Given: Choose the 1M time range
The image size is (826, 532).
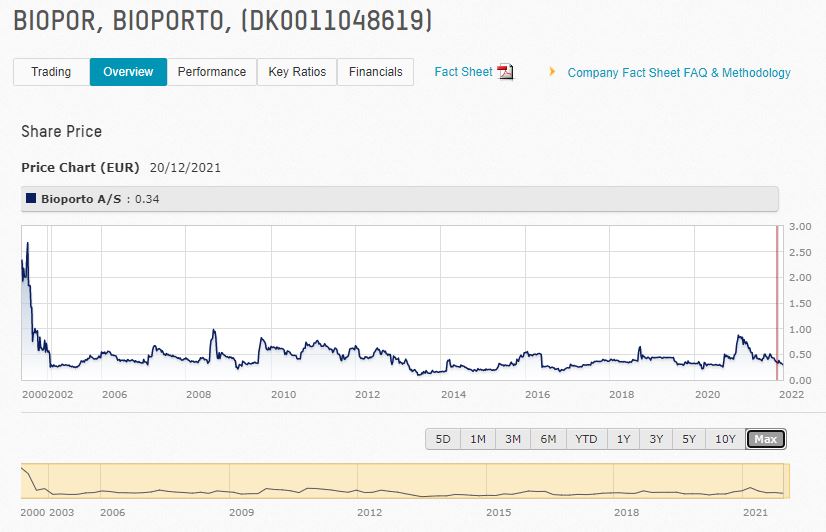Looking at the screenshot, I should [478, 439].
